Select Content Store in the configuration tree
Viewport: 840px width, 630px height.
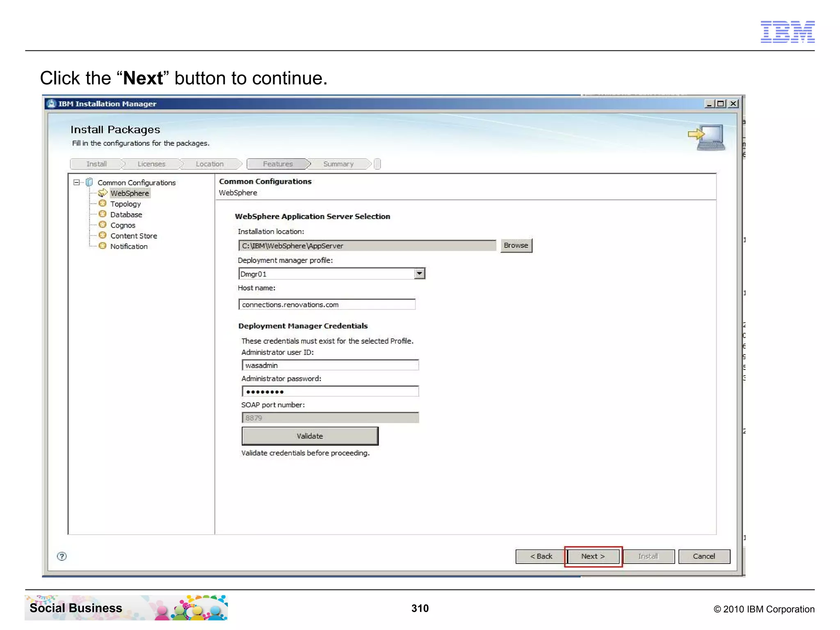[x=134, y=236]
